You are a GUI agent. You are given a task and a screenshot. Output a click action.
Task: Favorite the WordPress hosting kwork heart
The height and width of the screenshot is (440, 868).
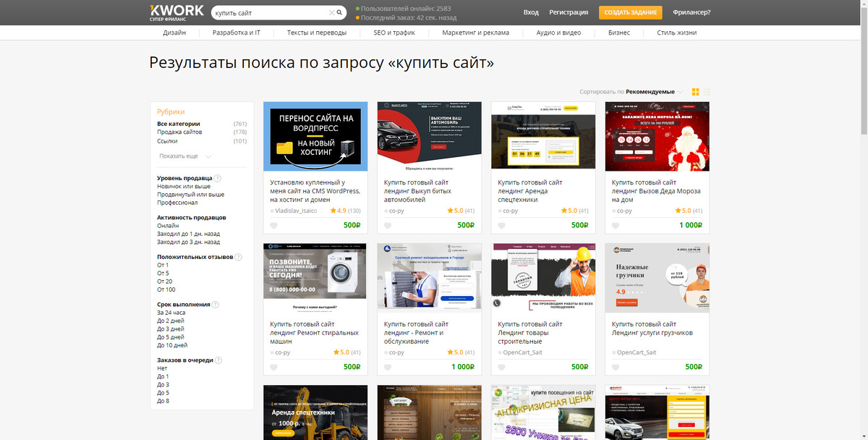pyautogui.click(x=274, y=225)
